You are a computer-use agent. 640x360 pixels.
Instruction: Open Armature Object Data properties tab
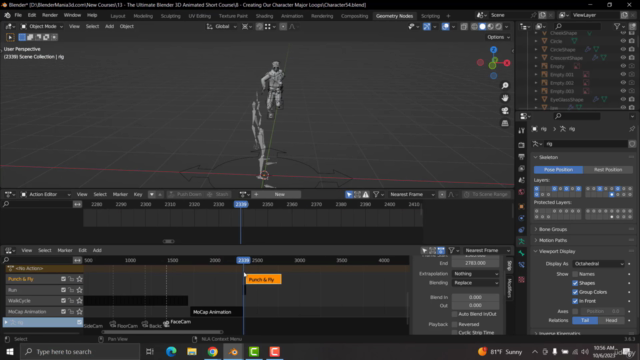tap(521, 242)
